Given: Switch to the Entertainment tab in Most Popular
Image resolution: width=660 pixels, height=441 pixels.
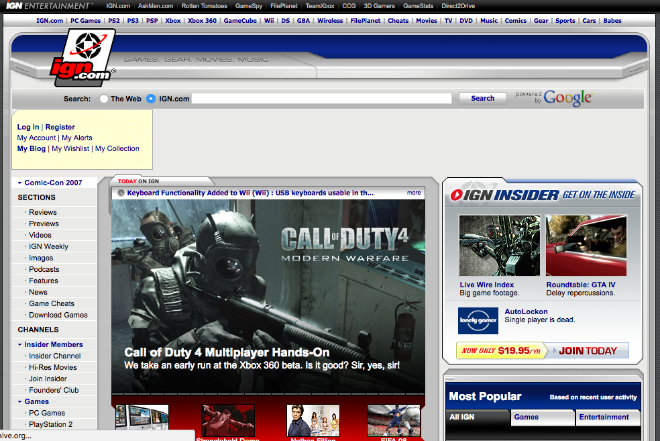Looking at the screenshot, I should pos(603,417).
